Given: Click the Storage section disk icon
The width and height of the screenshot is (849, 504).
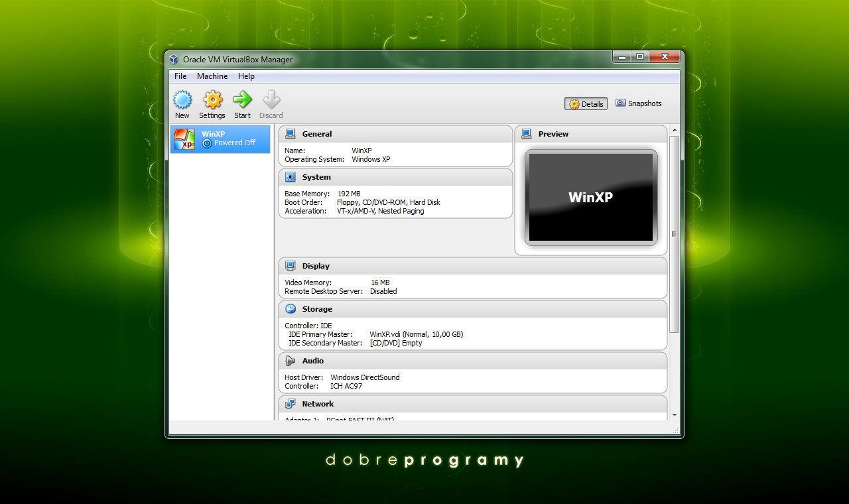Looking at the screenshot, I should pos(290,309).
